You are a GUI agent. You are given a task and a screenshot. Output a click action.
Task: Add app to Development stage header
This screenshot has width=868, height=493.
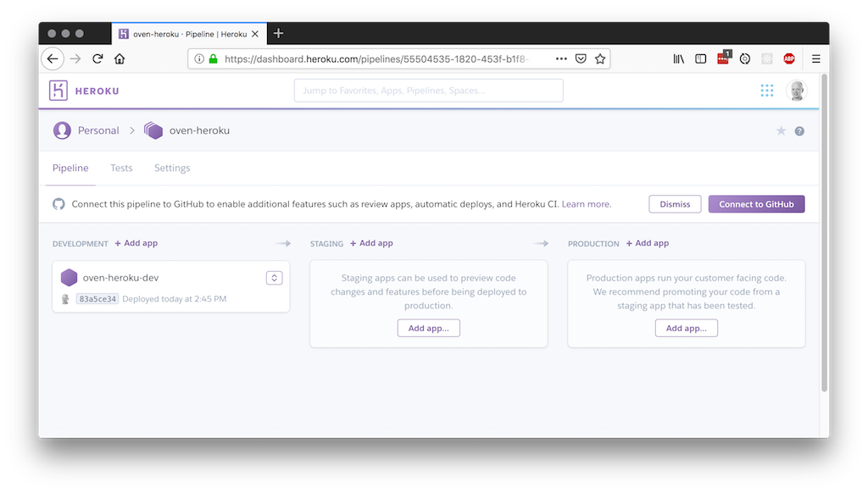coord(136,243)
